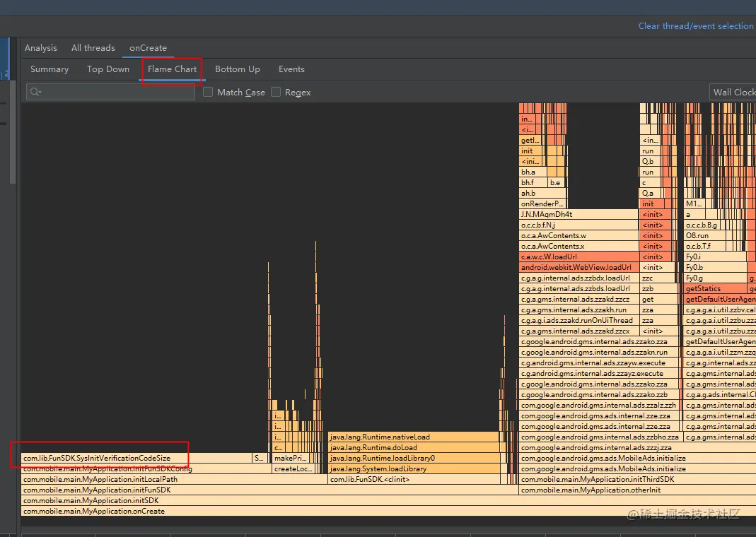Select the All threads tab
Viewport: 756px width, 537px height.
point(93,47)
